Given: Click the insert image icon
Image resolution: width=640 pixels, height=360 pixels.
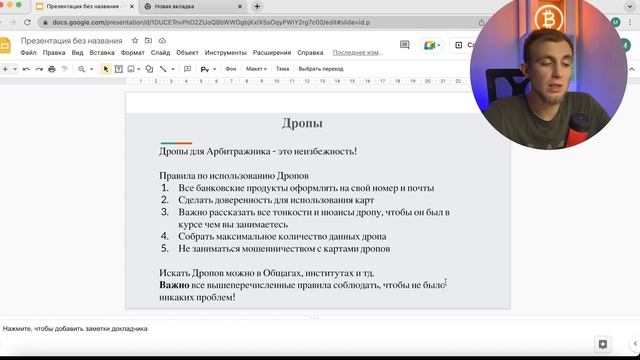Looking at the screenshot, I should 131,69.
